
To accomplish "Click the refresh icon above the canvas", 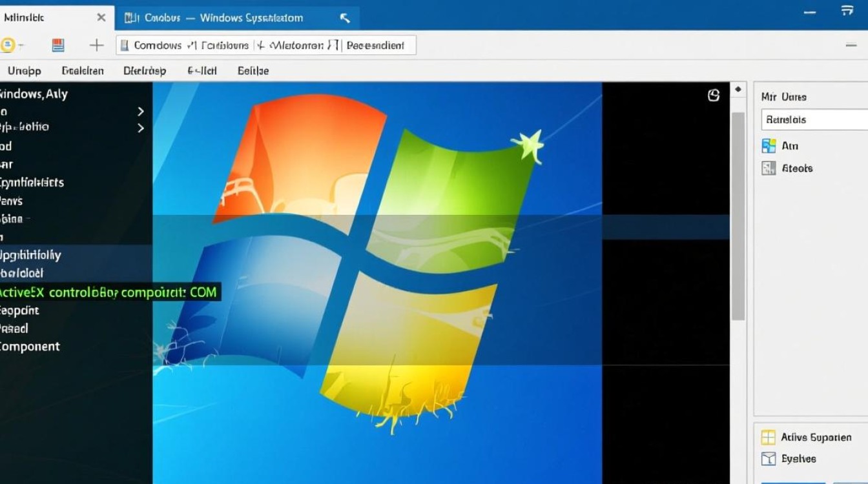I will point(713,95).
